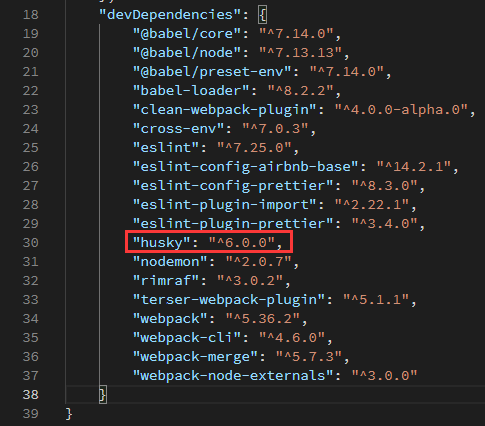Click the "^5.36.2" webpack version value
Screen dimensions: 485x426
tap(263, 319)
